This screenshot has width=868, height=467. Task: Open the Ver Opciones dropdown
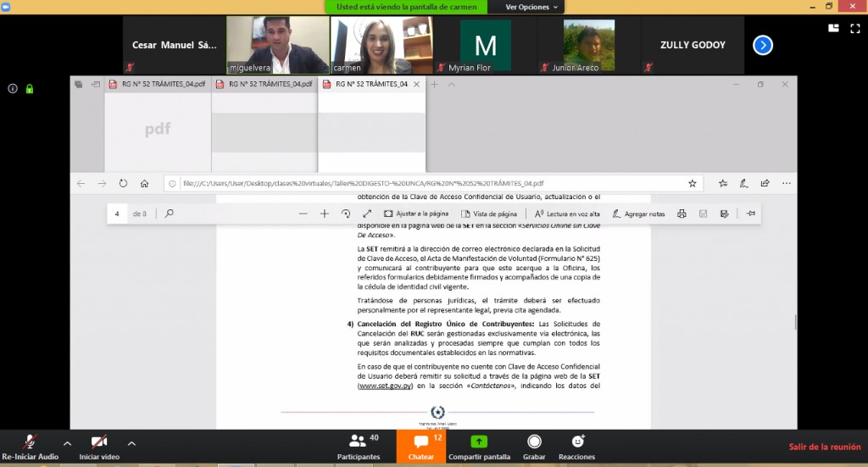point(531,7)
